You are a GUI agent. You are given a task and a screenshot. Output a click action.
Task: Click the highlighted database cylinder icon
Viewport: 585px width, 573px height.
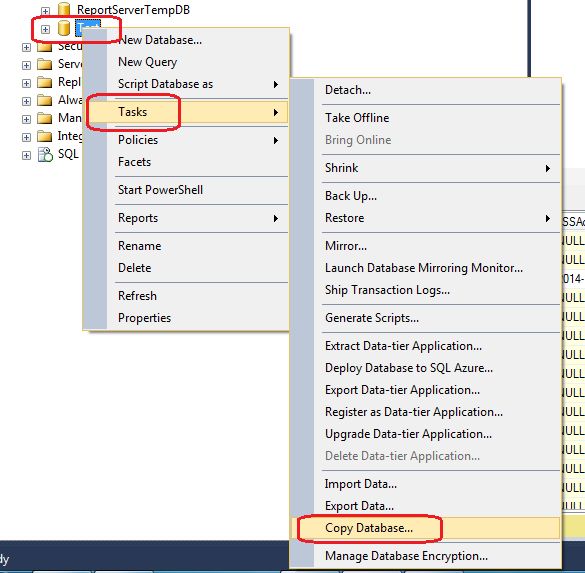coord(64,28)
